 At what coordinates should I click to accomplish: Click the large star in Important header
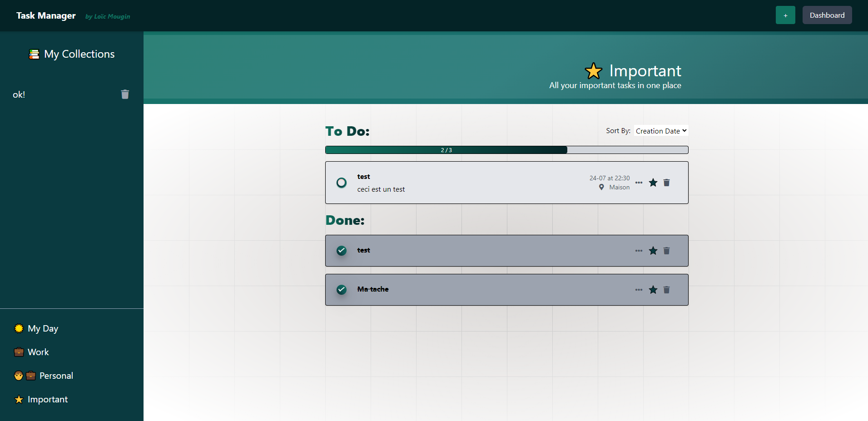coord(593,71)
